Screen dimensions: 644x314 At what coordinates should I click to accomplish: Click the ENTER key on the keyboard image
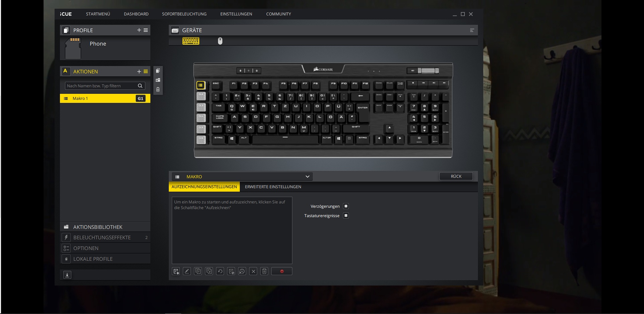(x=363, y=112)
